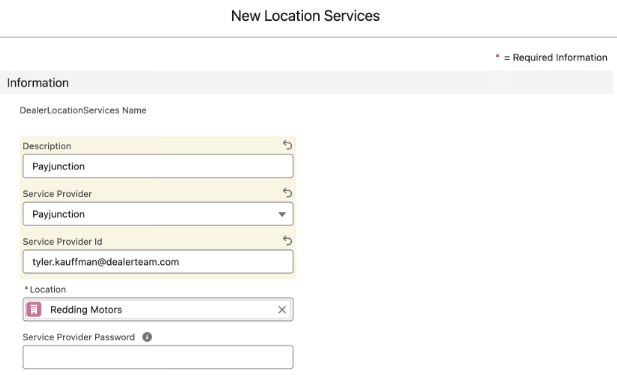The height and width of the screenshot is (375, 617).
Task: Click the Redding Motors account icon
Action: pyautogui.click(x=34, y=310)
